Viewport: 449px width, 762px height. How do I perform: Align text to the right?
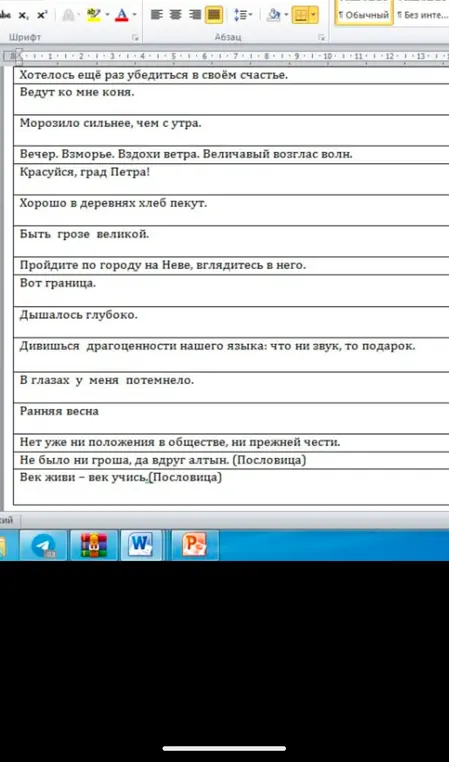pyautogui.click(x=195, y=15)
